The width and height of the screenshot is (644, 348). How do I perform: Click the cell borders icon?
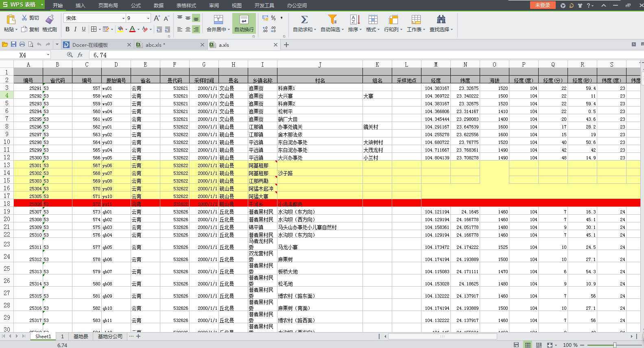pos(94,29)
